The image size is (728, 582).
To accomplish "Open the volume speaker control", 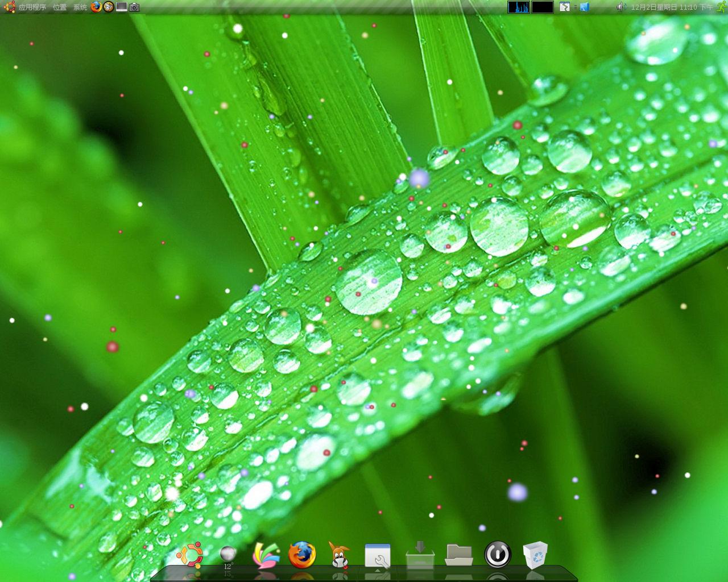I will [x=621, y=7].
